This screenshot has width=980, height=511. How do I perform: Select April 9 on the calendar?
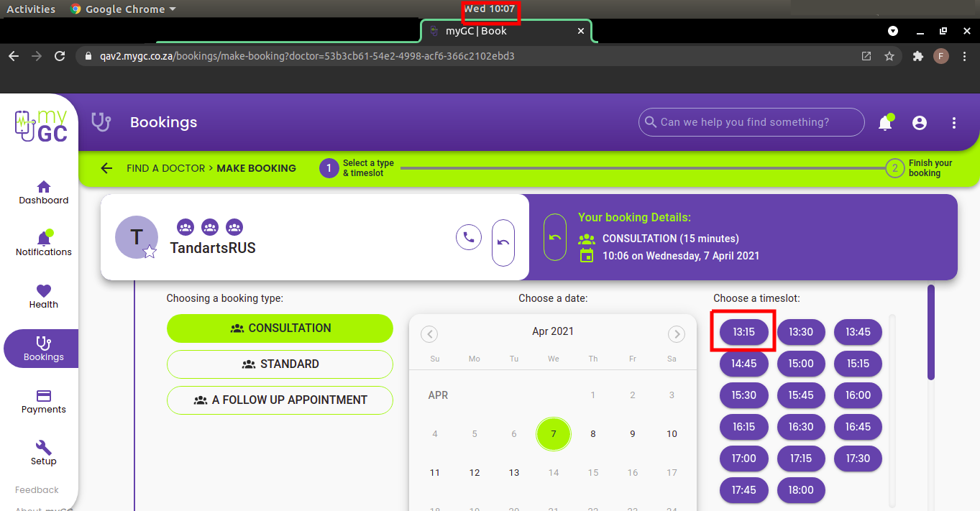tap(633, 434)
